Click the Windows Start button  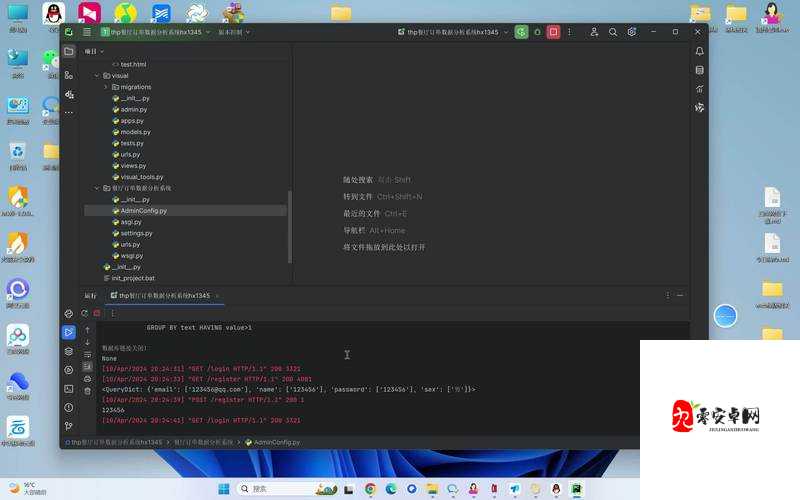[x=223, y=489]
